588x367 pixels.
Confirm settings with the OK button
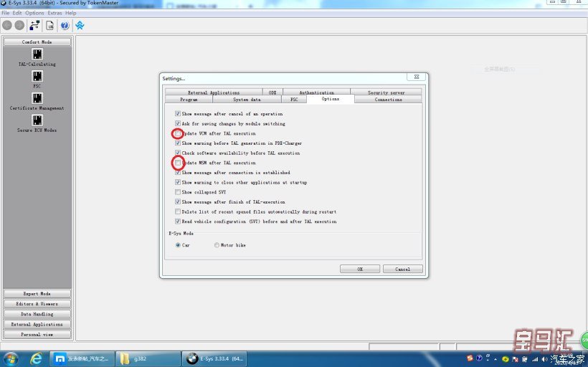[x=360, y=270]
